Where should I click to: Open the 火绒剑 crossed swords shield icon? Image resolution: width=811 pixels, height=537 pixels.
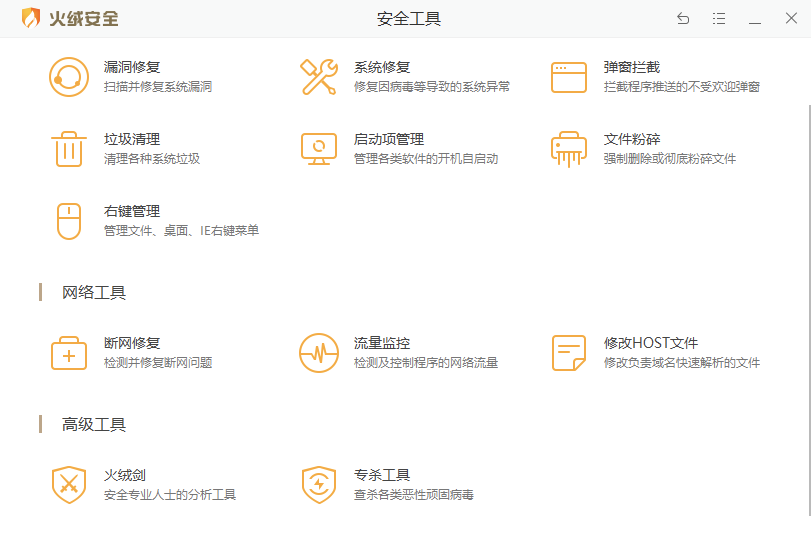pyautogui.click(x=69, y=485)
